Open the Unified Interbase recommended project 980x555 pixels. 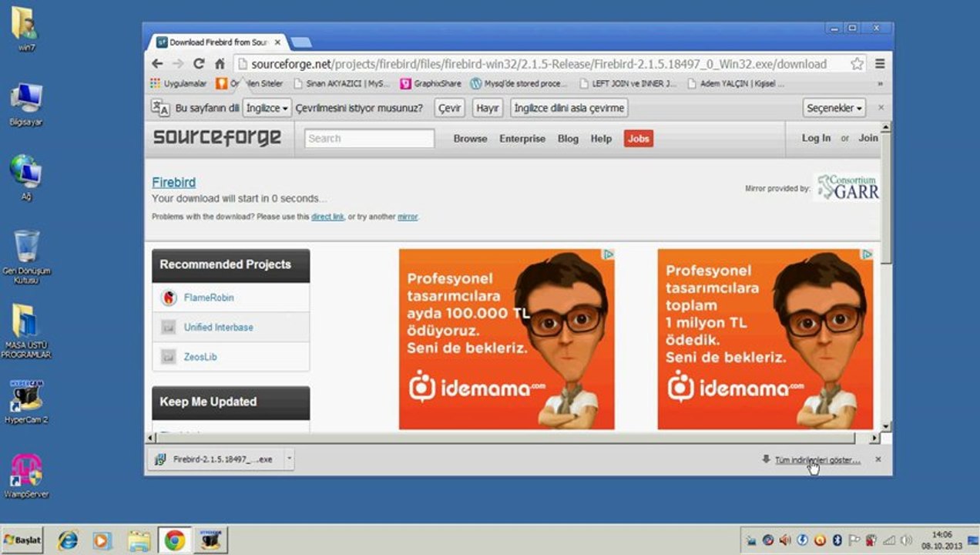click(x=218, y=327)
